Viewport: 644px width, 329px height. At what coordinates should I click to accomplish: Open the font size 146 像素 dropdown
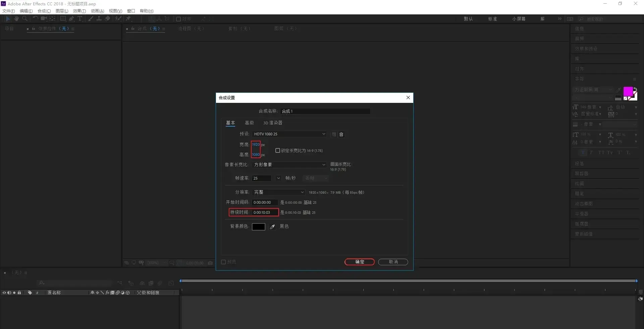(600, 107)
